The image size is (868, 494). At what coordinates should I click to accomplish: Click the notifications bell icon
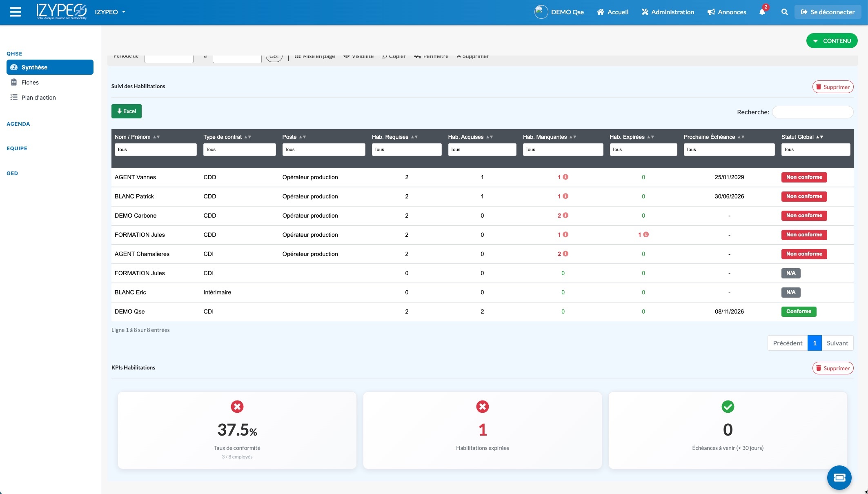coord(762,12)
